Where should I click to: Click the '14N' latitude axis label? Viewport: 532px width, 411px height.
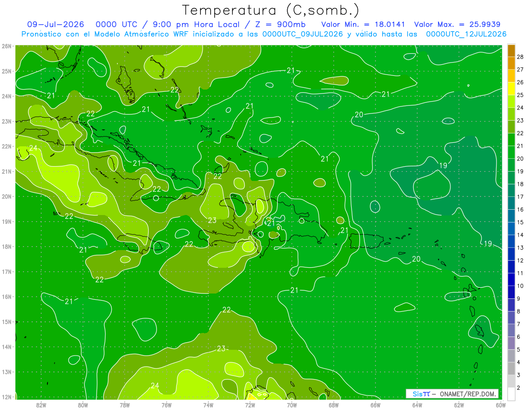tap(7, 347)
